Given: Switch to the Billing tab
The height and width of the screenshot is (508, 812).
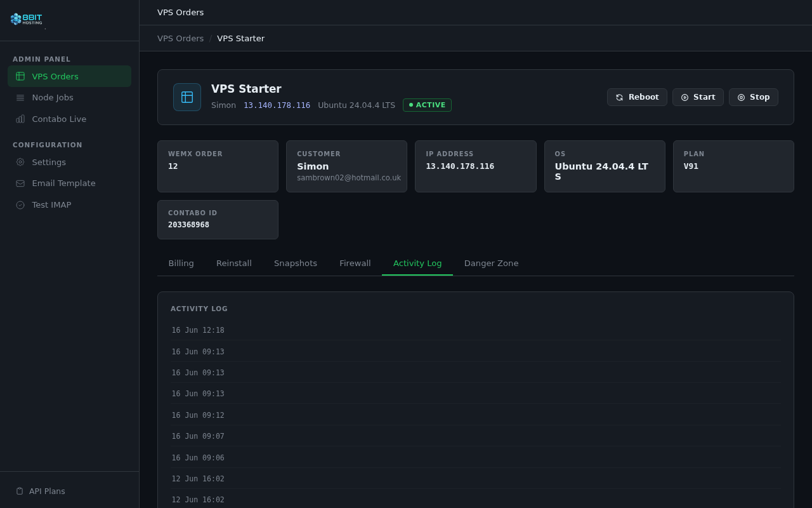Looking at the screenshot, I should (181, 263).
